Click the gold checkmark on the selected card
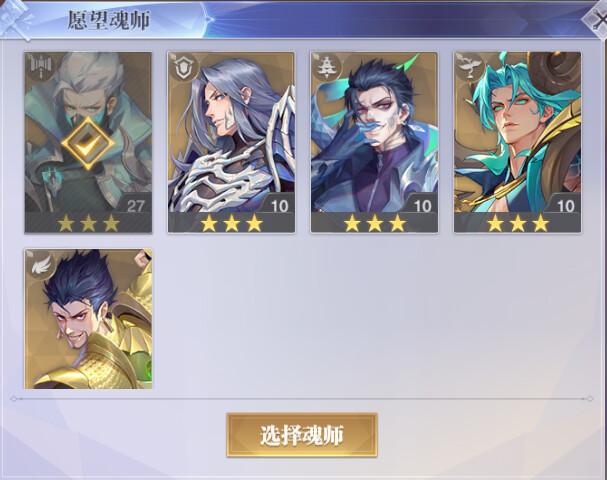 88,142
